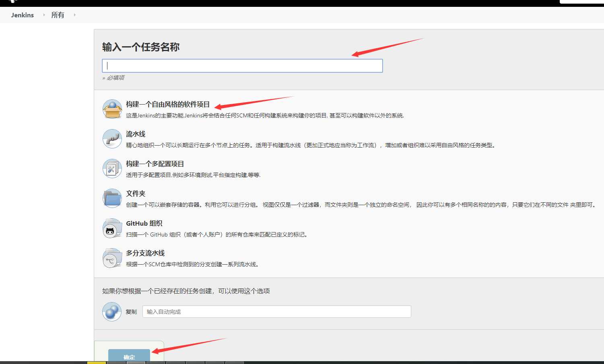Open the 所有 breadcrumb link
This screenshot has width=604, height=364.
tap(58, 15)
